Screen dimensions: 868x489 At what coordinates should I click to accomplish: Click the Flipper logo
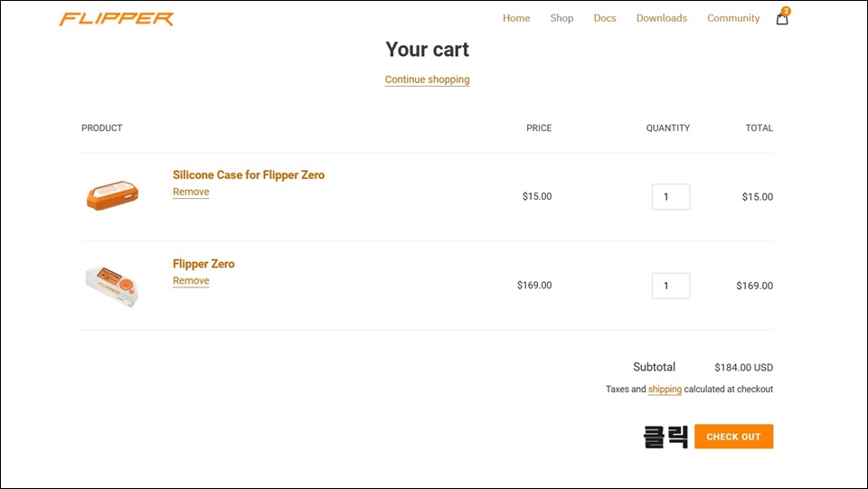[117, 19]
